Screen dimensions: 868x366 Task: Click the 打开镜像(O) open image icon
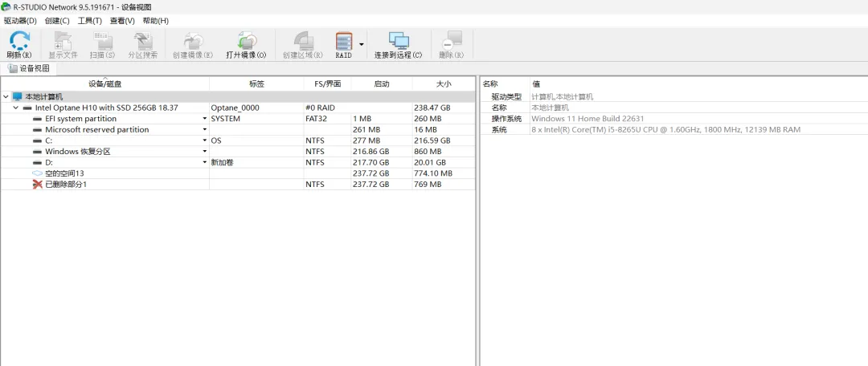(x=247, y=41)
